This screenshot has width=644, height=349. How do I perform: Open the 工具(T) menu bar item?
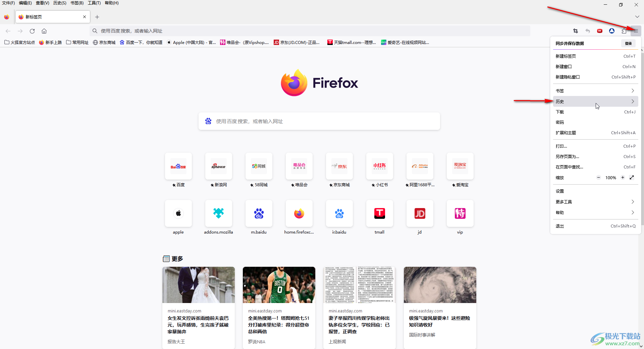94,3
